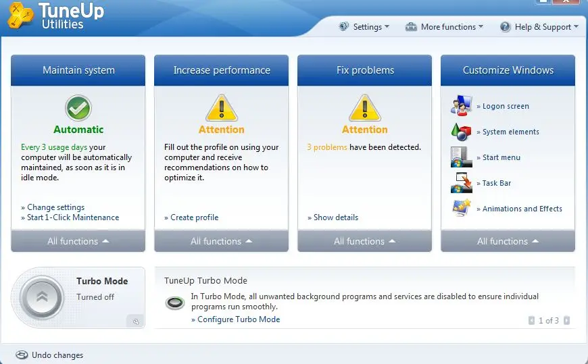Click the green checkmark Automatic status icon
This screenshot has height=364, width=588.
coord(78,108)
